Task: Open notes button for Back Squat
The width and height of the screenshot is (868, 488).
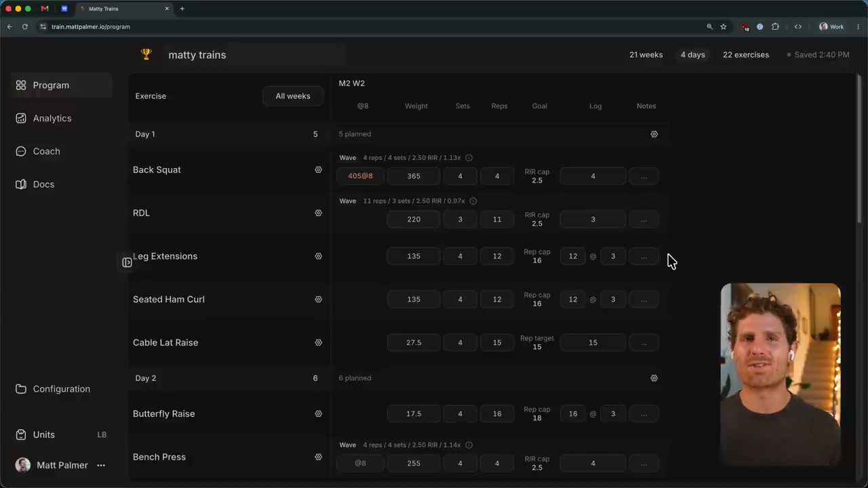Action: click(644, 176)
